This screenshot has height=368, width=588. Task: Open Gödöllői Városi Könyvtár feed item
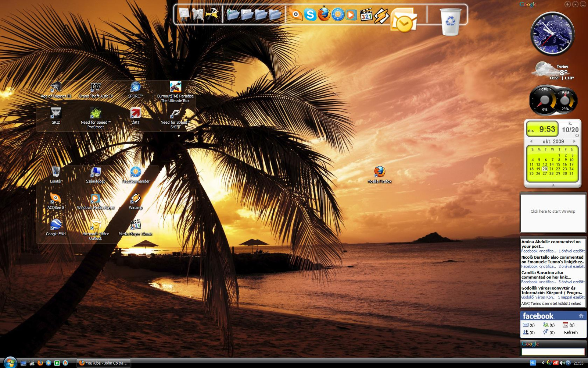pyautogui.click(x=553, y=293)
